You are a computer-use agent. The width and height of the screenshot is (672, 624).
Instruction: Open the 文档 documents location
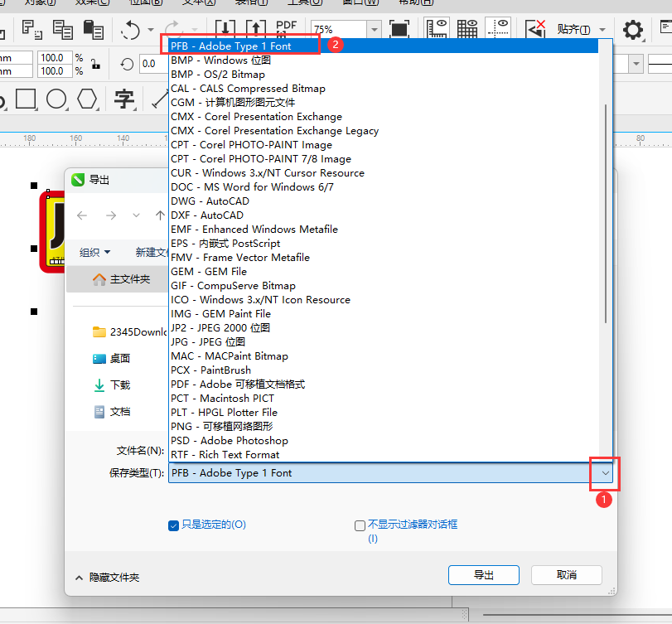pyautogui.click(x=111, y=412)
